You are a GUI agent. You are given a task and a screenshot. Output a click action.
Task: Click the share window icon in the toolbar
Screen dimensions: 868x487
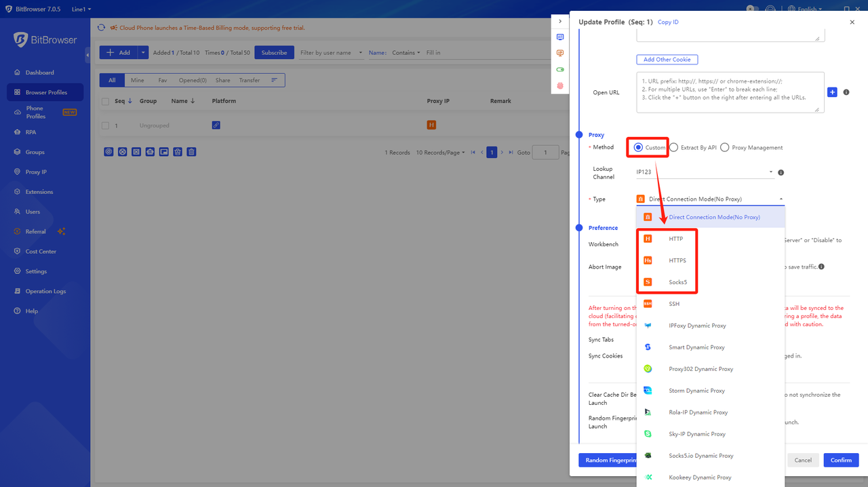pyautogui.click(x=163, y=152)
